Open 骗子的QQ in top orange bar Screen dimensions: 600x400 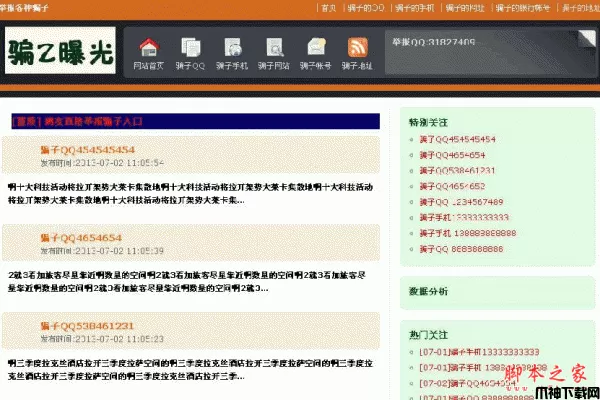tap(366, 8)
